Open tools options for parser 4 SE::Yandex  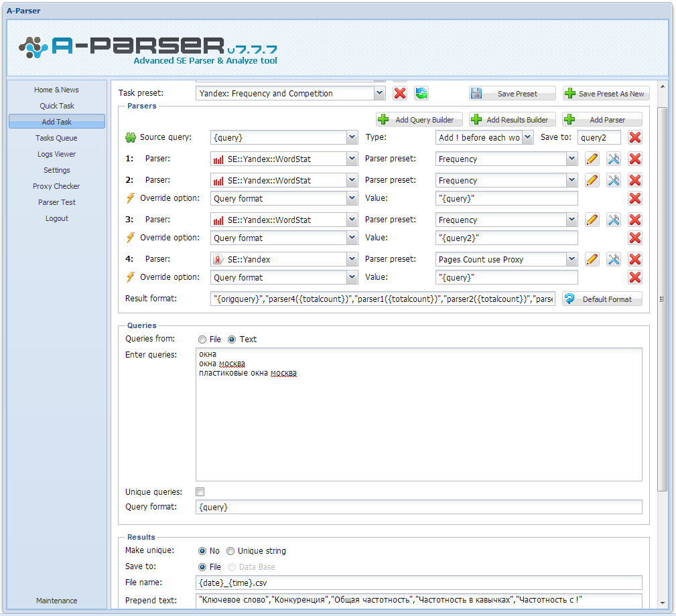coord(614,259)
